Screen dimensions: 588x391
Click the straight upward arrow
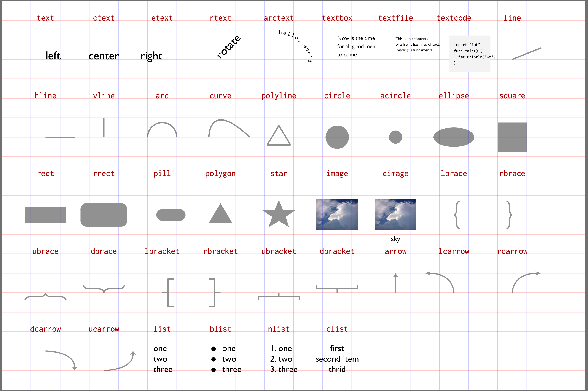(x=395, y=283)
